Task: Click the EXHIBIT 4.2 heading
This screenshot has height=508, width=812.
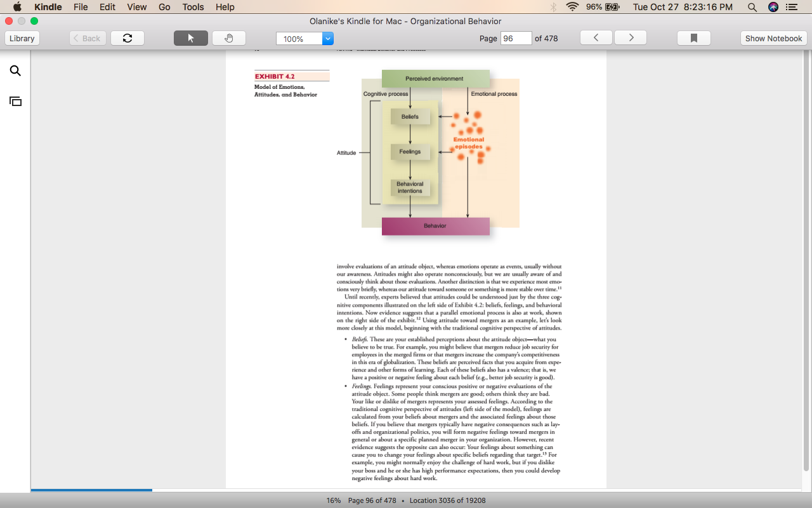Action: (x=275, y=76)
